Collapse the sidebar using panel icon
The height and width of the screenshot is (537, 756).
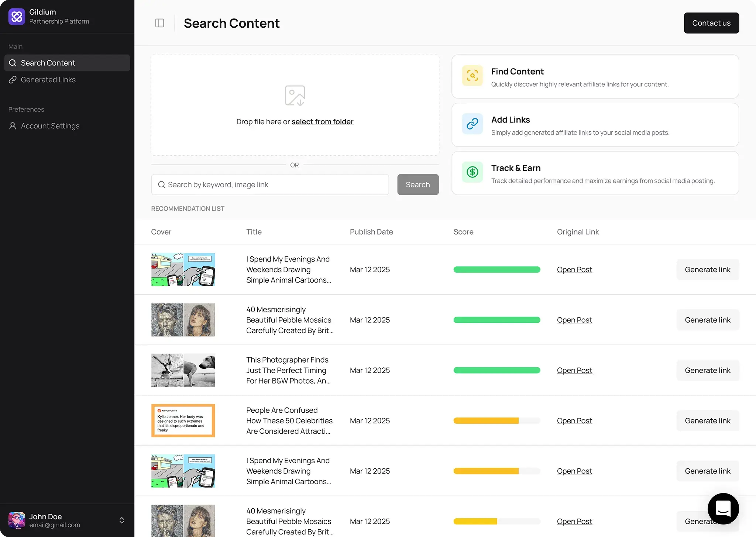[159, 23]
